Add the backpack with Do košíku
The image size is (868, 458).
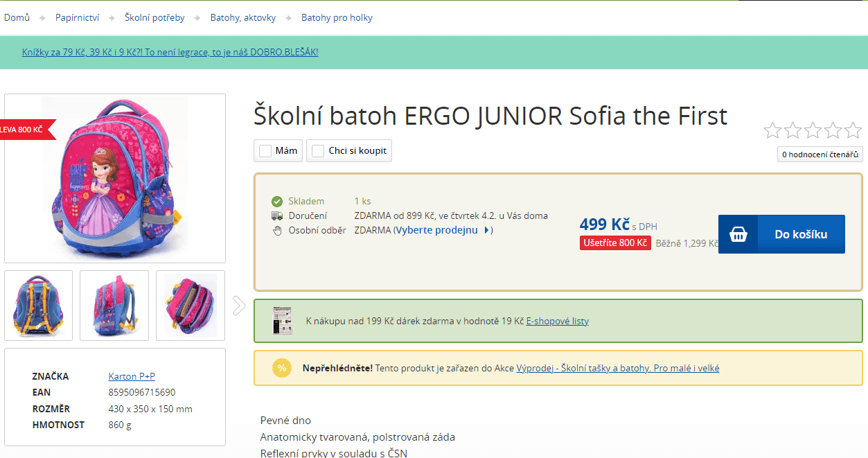[781, 234]
